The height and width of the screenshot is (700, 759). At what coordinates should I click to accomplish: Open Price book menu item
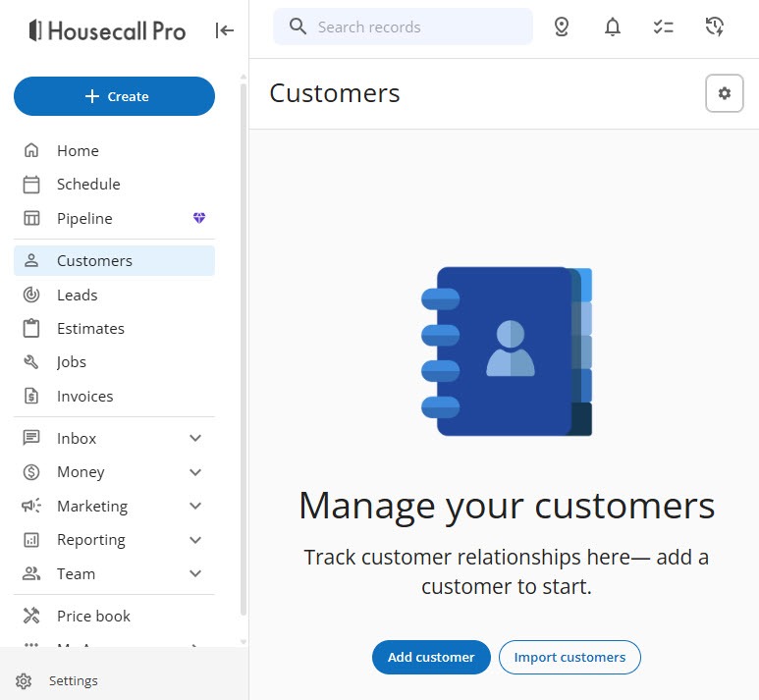tap(114, 616)
